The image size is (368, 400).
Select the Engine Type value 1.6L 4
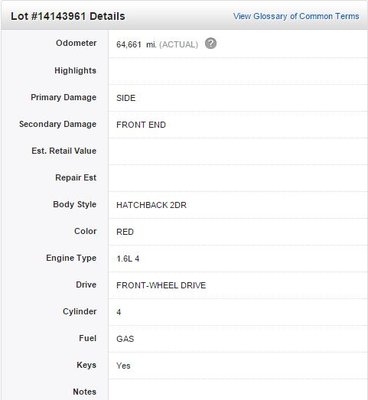[x=128, y=259]
